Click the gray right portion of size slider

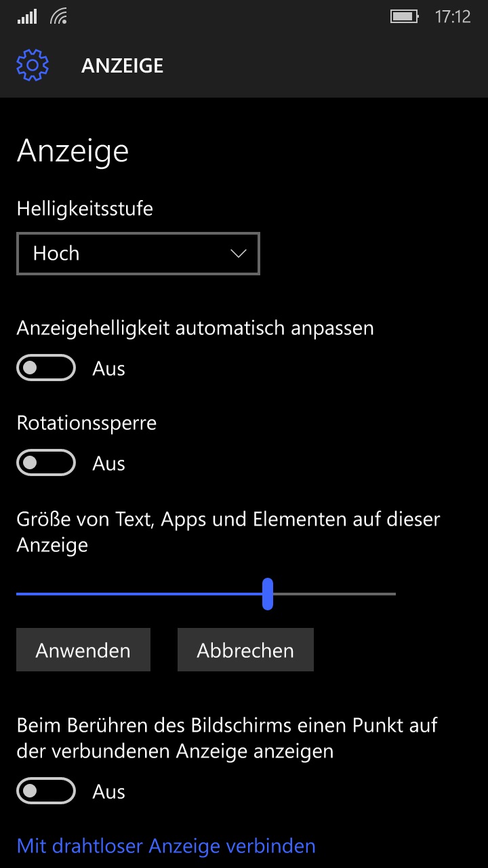(x=334, y=594)
